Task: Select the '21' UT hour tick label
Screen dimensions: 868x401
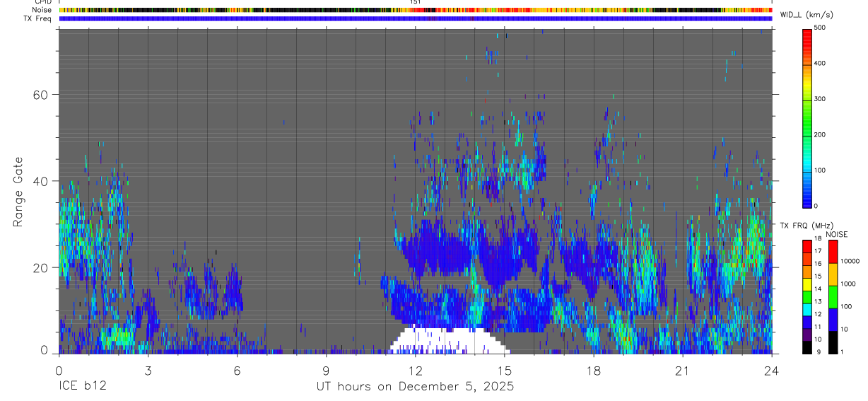Action: click(683, 370)
